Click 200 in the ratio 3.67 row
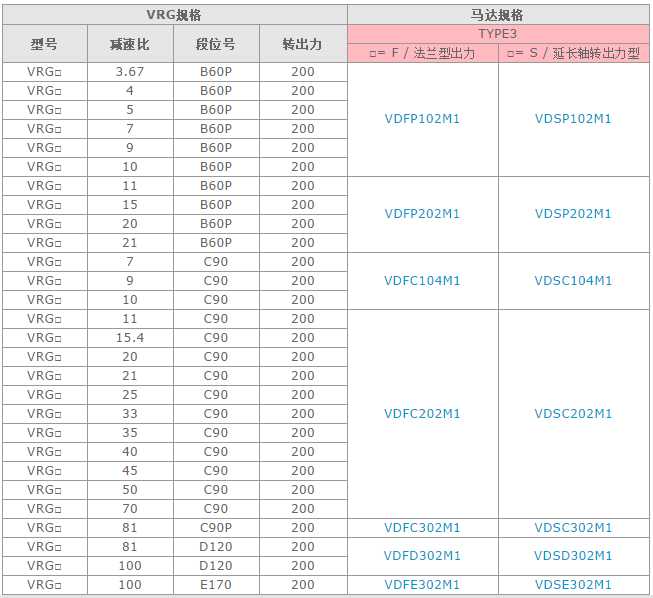653x598 pixels. tap(303, 72)
